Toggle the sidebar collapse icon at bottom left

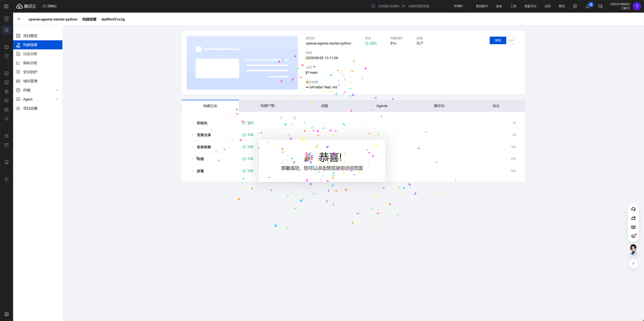pos(7,314)
